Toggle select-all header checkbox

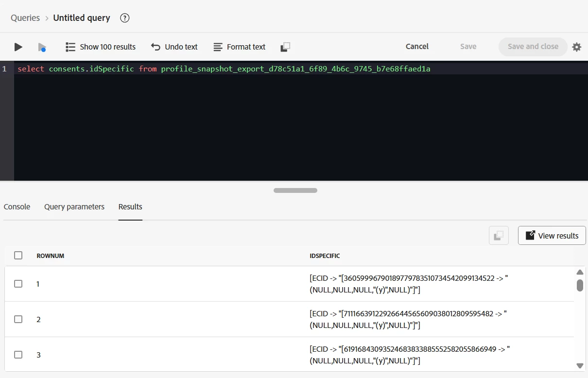coord(18,256)
